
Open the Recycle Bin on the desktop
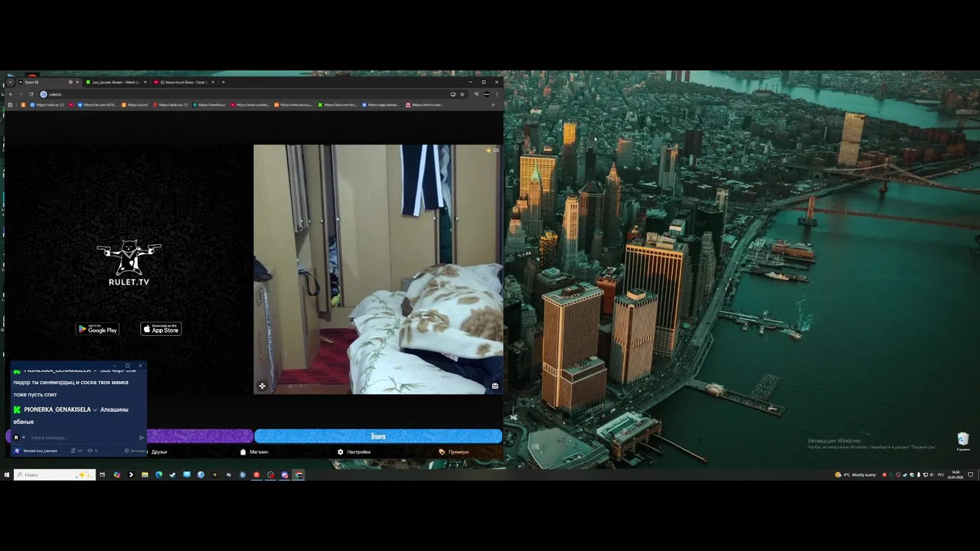963,441
